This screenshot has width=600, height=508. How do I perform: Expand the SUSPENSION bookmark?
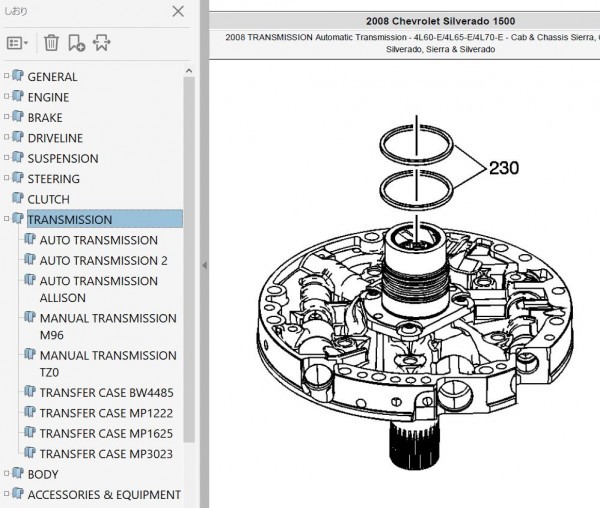[7, 157]
